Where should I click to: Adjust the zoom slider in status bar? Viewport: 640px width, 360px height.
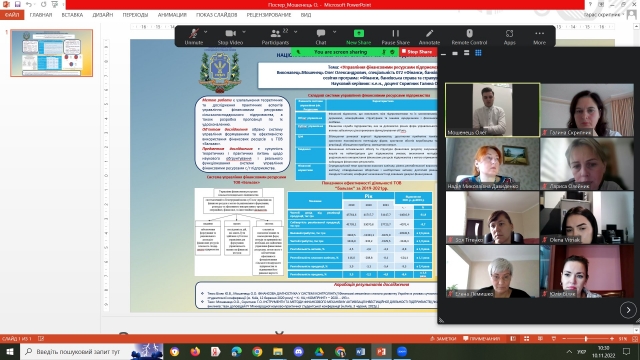586,339
